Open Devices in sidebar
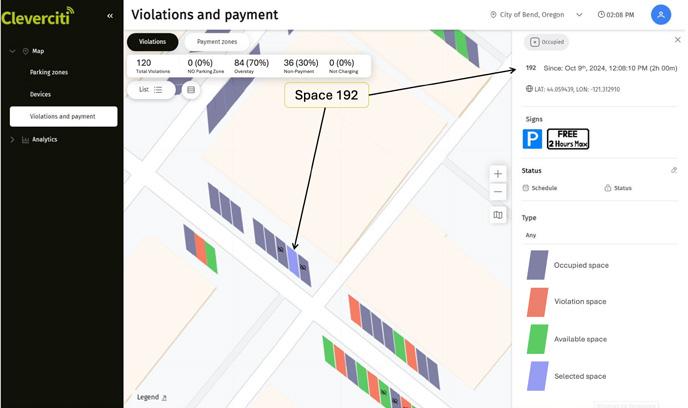This screenshot has height=408, width=688. coord(40,94)
